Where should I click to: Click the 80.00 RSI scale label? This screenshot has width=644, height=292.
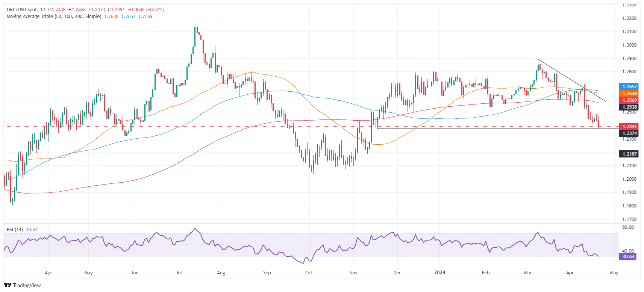coord(628,227)
